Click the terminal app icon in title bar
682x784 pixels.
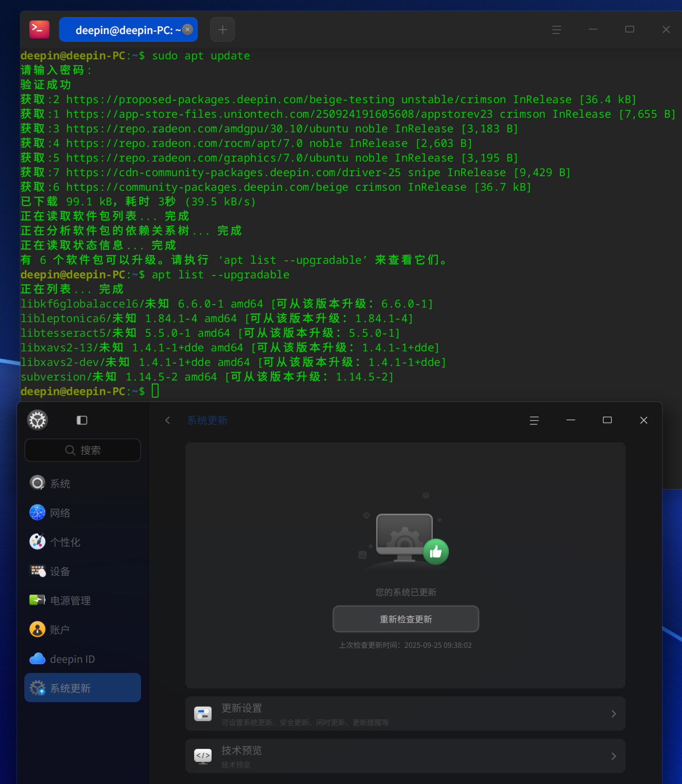[39, 30]
